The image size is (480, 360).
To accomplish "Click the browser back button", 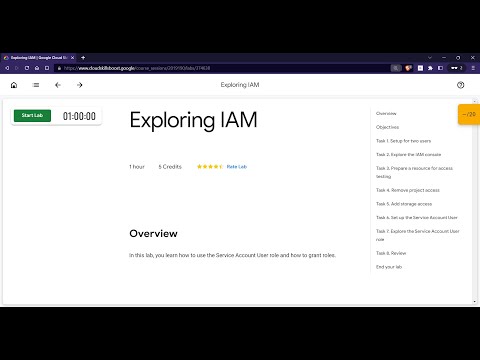I will pyautogui.click(x=7, y=68).
